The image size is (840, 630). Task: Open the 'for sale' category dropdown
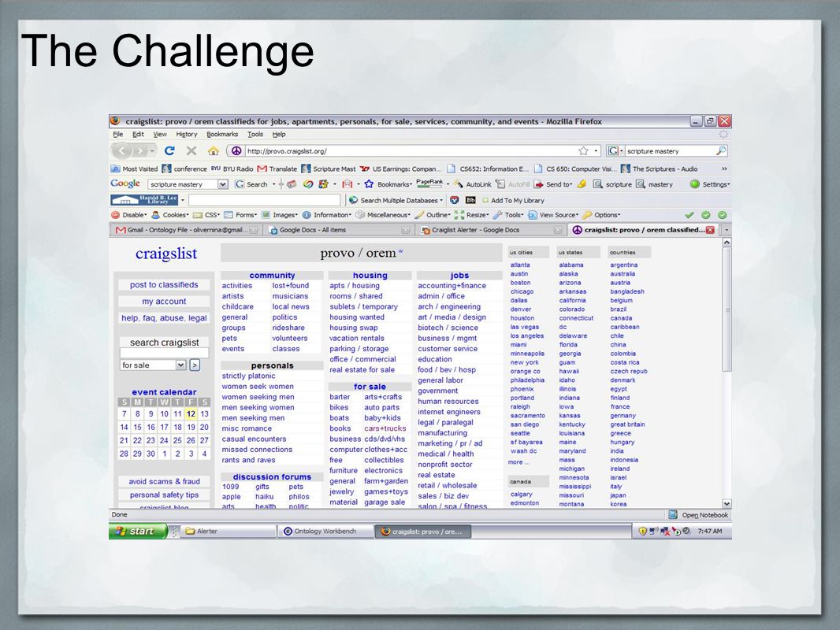click(x=153, y=365)
